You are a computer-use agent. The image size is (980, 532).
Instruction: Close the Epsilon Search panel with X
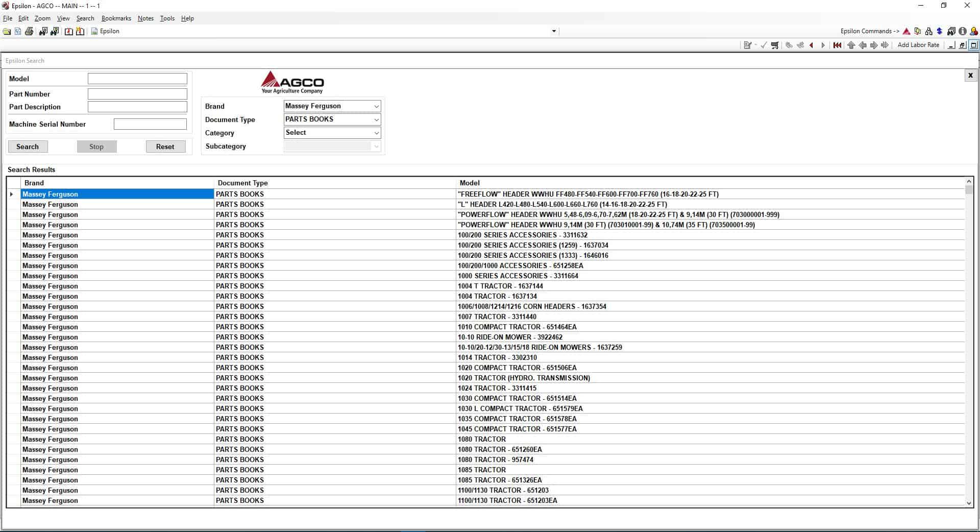click(970, 76)
